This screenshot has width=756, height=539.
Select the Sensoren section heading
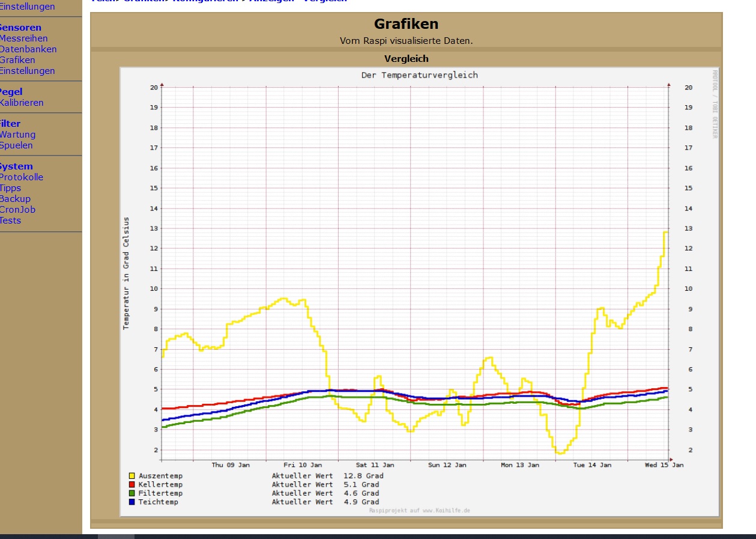pos(20,28)
